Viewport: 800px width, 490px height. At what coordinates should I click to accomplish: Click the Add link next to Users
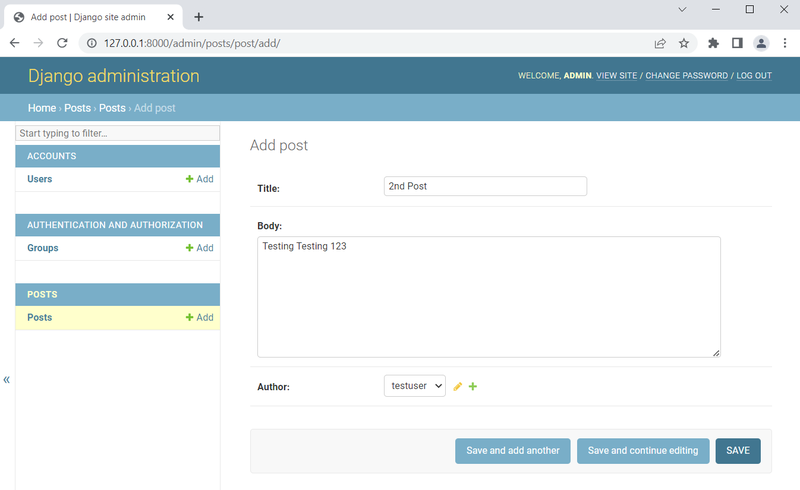[199, 179]
